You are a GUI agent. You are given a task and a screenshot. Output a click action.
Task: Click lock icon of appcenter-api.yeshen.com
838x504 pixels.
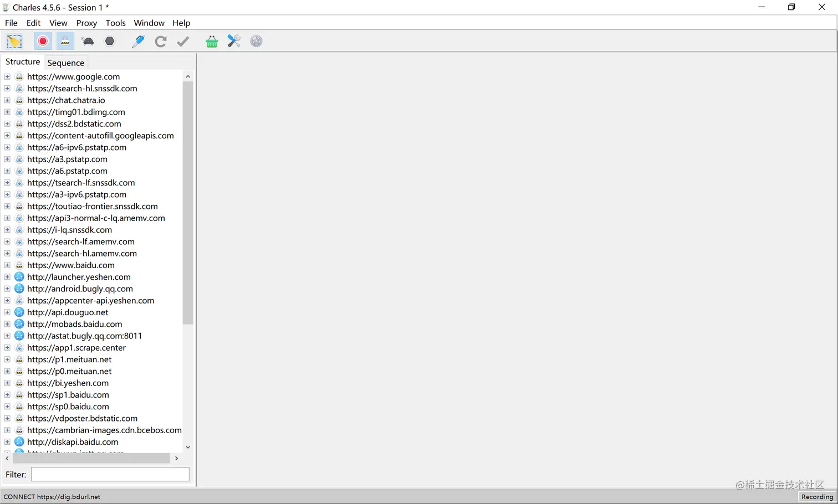pyautogui.click(x=19, y=301)
